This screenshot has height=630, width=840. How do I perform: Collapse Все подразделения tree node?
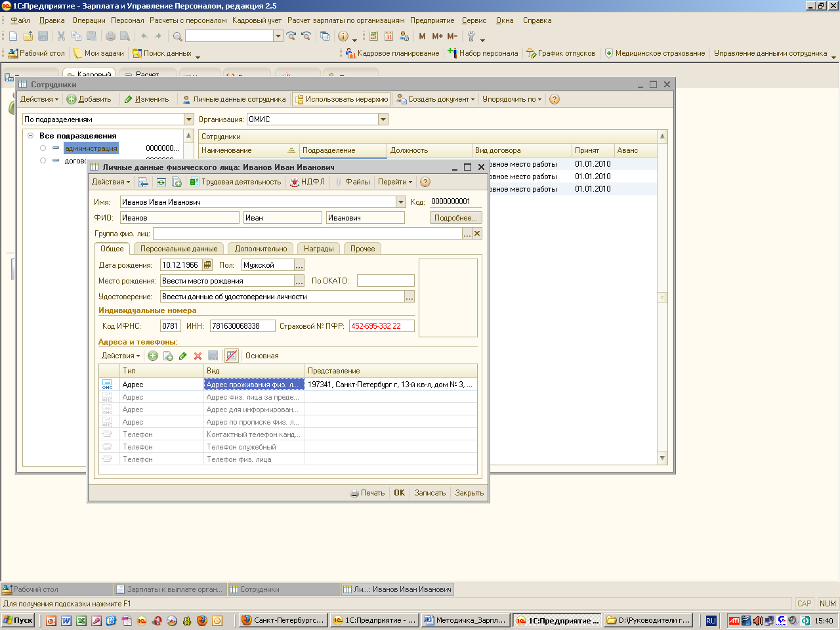[x=30, y=136]
